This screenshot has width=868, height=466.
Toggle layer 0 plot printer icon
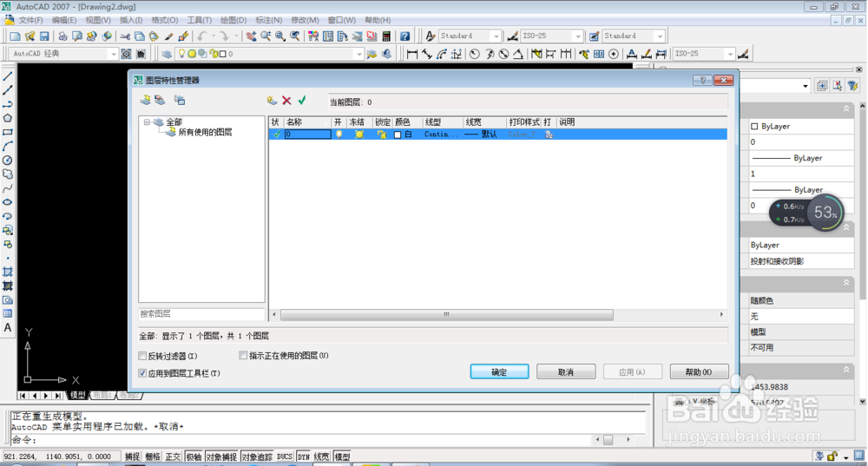click(549, 135)
